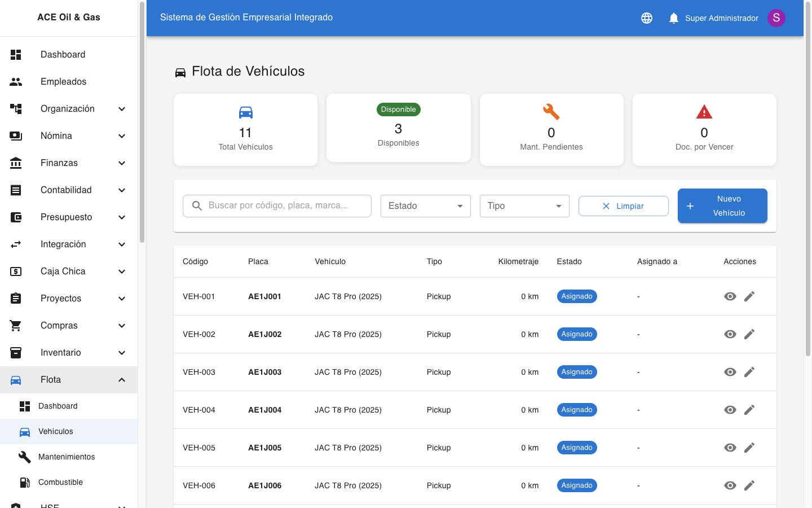Image resolution: width=812 pixels, height=508 pixels.
Task: Edit vehicle VEH-001 with pencil icon
Action: 749,296
